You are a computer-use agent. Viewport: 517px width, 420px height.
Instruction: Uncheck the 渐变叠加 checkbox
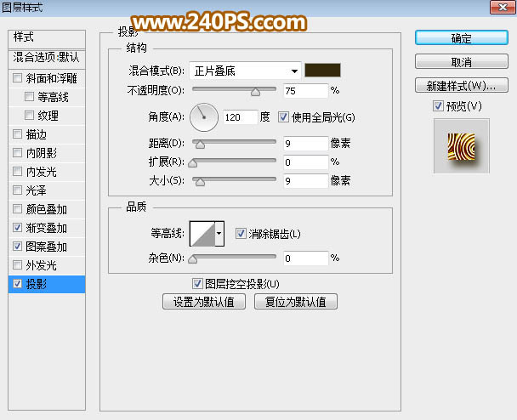coord(17,228)
